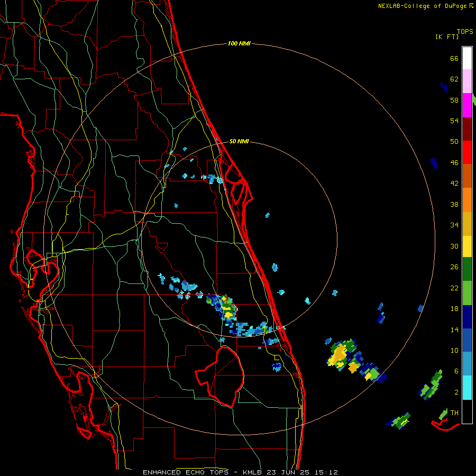The image size is (476, 476).
Task: Select the light green legend swatch
Action: pos(467,293)
